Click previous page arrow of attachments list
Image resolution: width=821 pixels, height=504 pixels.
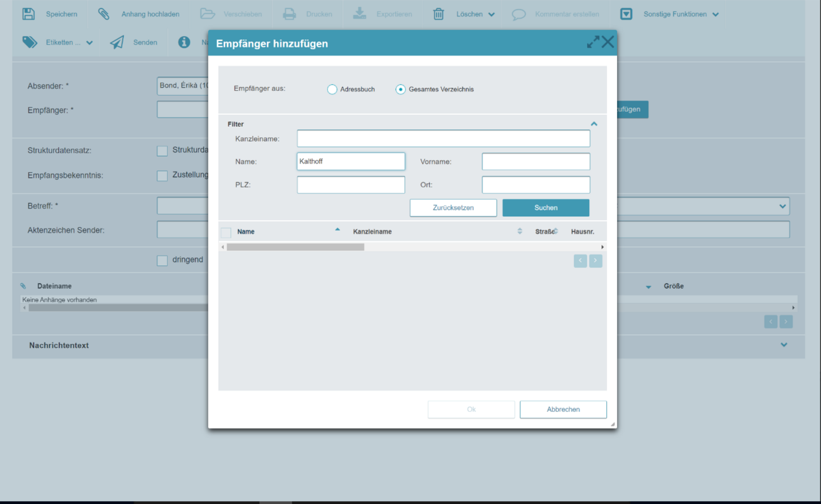771,321
